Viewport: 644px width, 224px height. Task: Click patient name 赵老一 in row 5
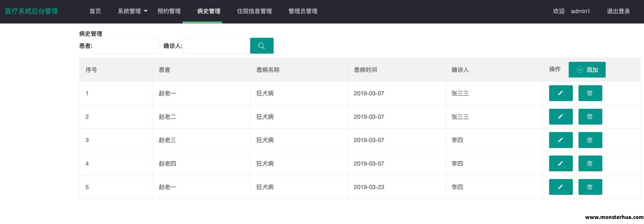tap(167, 187)
